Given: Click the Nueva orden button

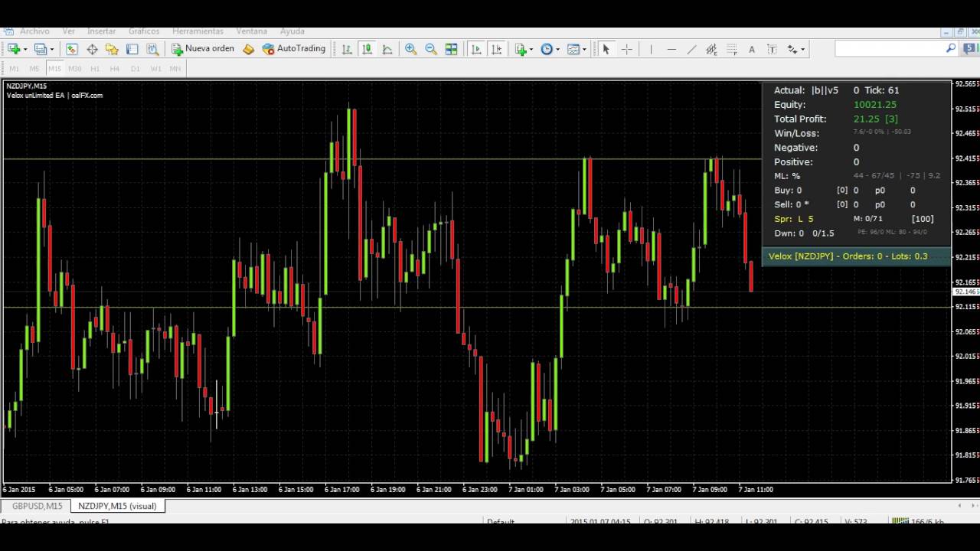Looking at the screenshot, I should coord(203,48).
